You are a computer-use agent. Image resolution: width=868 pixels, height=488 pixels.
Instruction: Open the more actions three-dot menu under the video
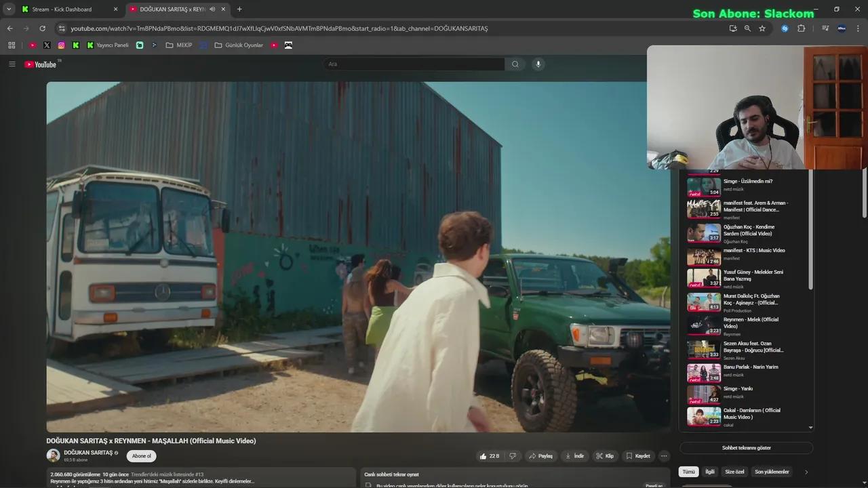[664, 456]
